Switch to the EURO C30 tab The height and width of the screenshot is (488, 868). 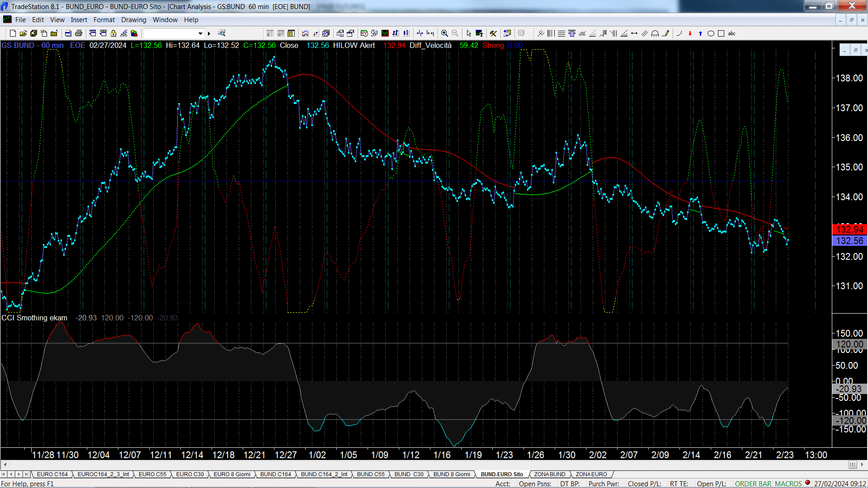(190, 474)
